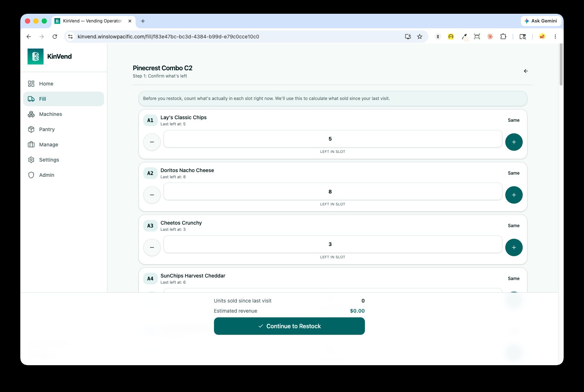Open the Extensions puzzle menu
Viewport: 584px width, 392px height.
[x=503, y=37]
